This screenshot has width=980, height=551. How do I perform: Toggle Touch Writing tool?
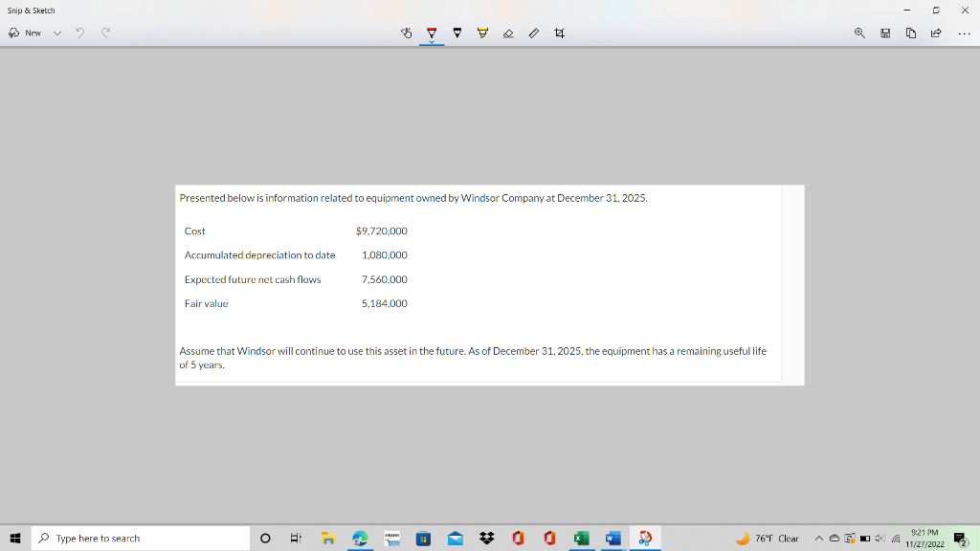tap(406, 33)
